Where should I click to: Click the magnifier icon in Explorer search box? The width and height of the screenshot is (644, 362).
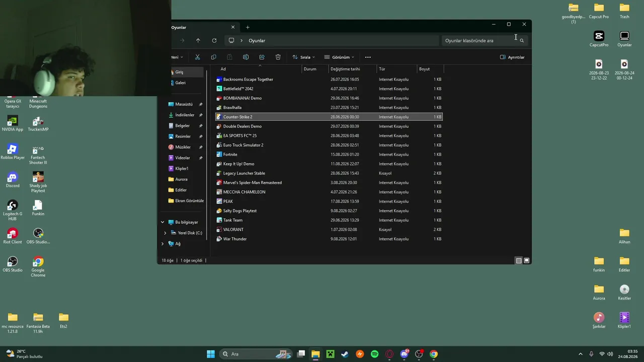tap(522, 41)
